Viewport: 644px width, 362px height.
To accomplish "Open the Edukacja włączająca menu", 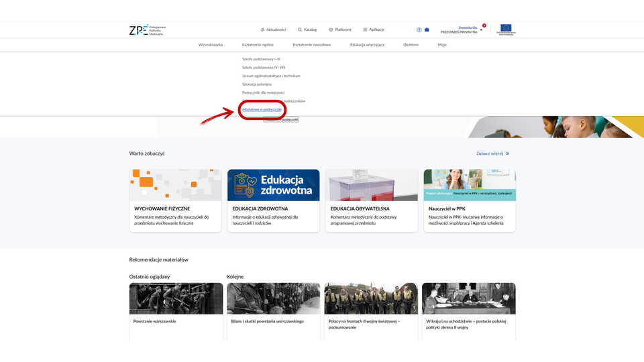I will click(x=367, y=45).
